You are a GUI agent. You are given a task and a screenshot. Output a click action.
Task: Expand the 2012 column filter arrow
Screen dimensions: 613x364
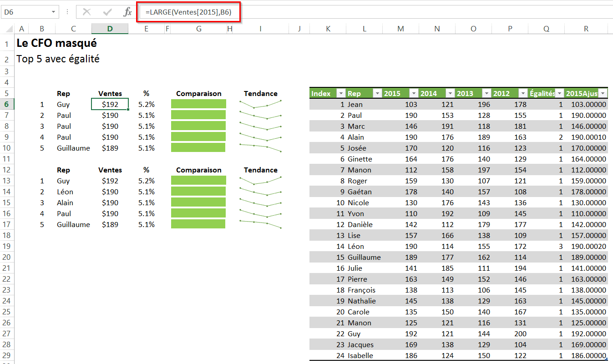tap(522, 94)
